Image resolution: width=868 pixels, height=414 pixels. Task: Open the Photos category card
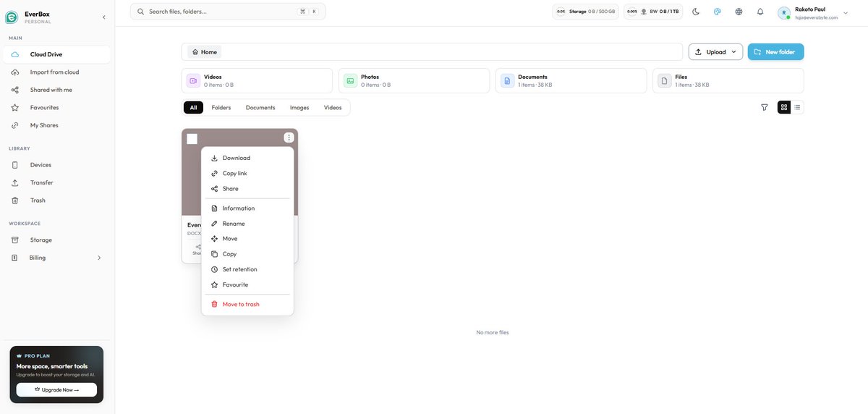414,81
